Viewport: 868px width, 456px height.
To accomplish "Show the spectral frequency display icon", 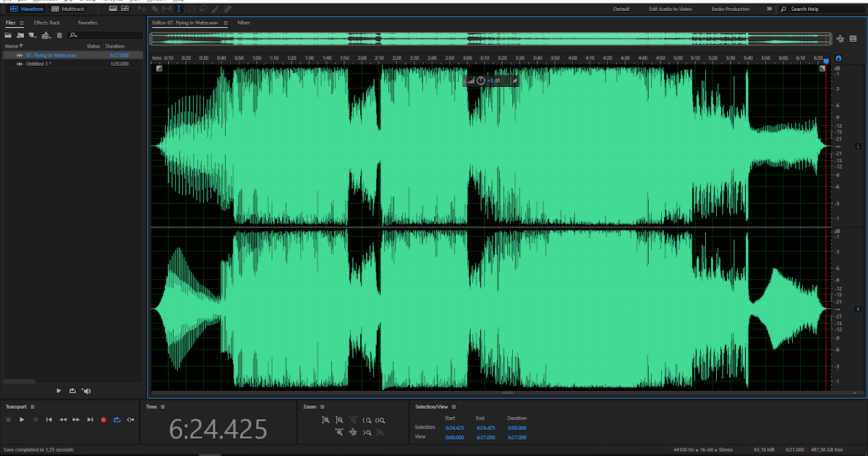I will click(111, 9).
